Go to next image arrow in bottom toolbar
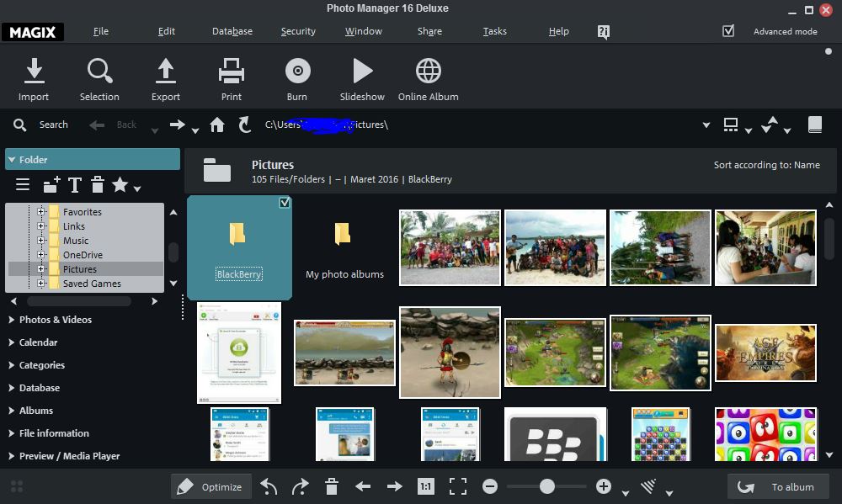This screenshot has width=842, height=504. [x=395, y=487]
